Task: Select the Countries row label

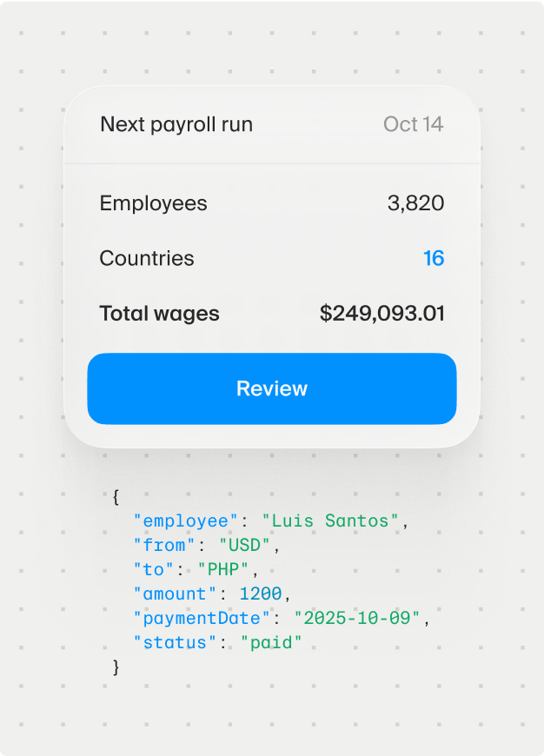Action: (147, 258)
